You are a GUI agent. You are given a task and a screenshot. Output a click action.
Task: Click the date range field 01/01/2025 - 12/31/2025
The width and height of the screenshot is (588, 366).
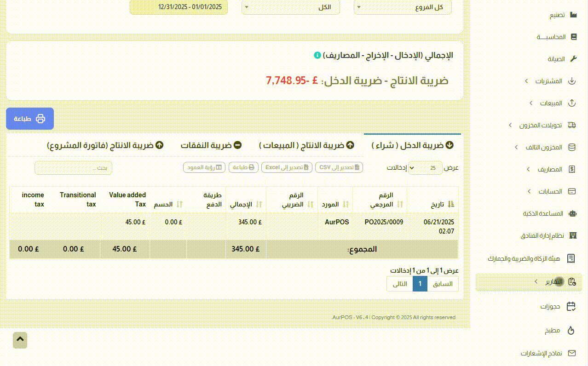[179, 7]
